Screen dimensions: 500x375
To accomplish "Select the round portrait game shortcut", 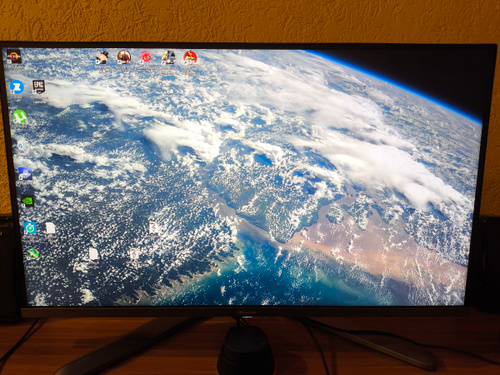I will tap(124, 57).
